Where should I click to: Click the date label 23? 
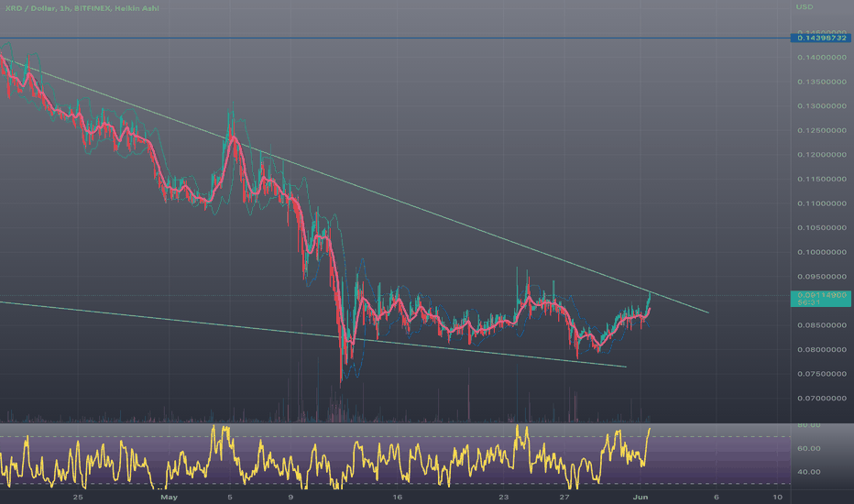(504, 497)
